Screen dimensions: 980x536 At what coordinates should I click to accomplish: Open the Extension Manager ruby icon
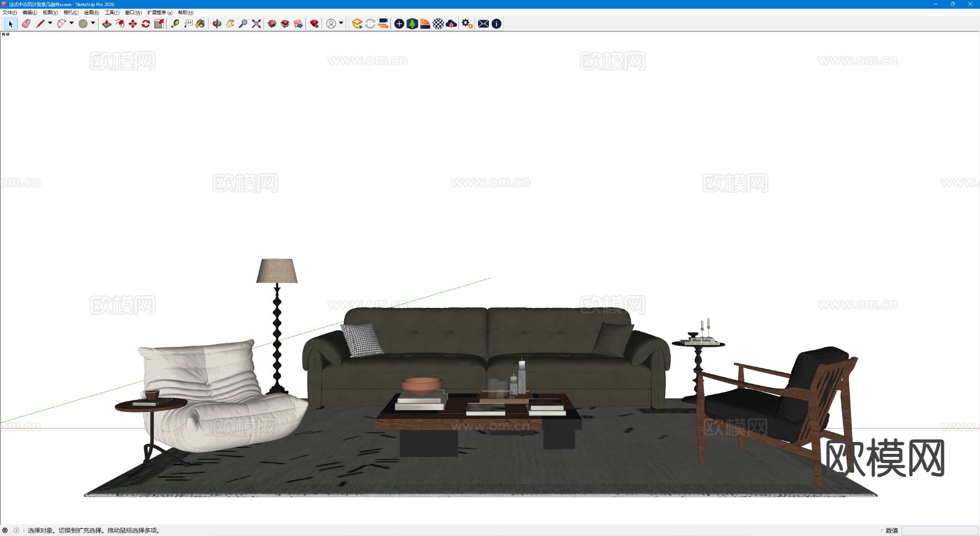click(314, 23)
